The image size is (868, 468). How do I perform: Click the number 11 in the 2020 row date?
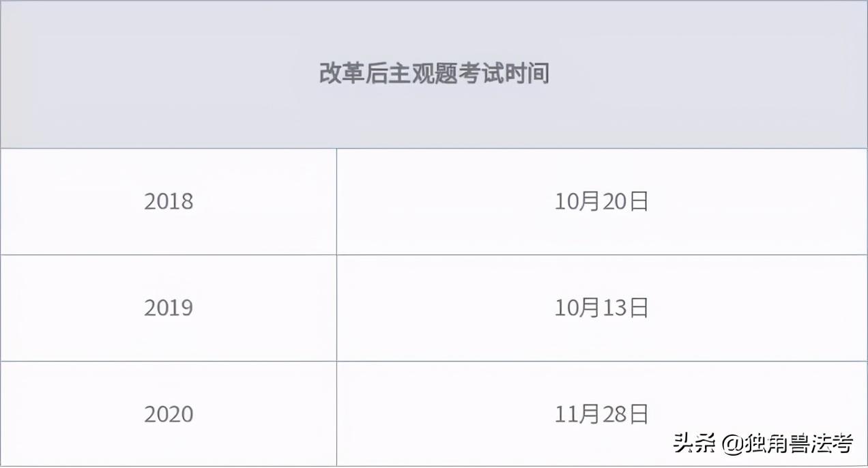566,415
